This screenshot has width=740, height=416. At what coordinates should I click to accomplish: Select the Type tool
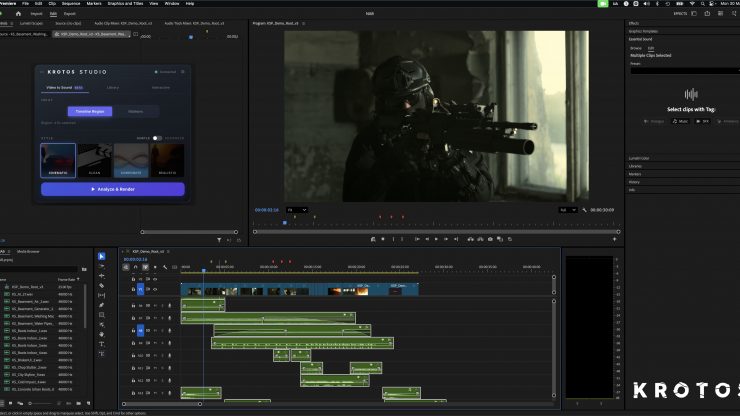click(101, 344)
